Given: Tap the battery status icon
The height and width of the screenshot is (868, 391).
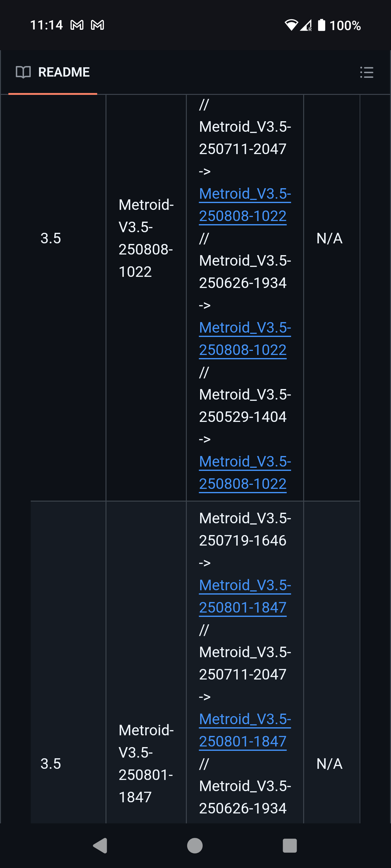Looking at the screenshot, I should [321, 25].
